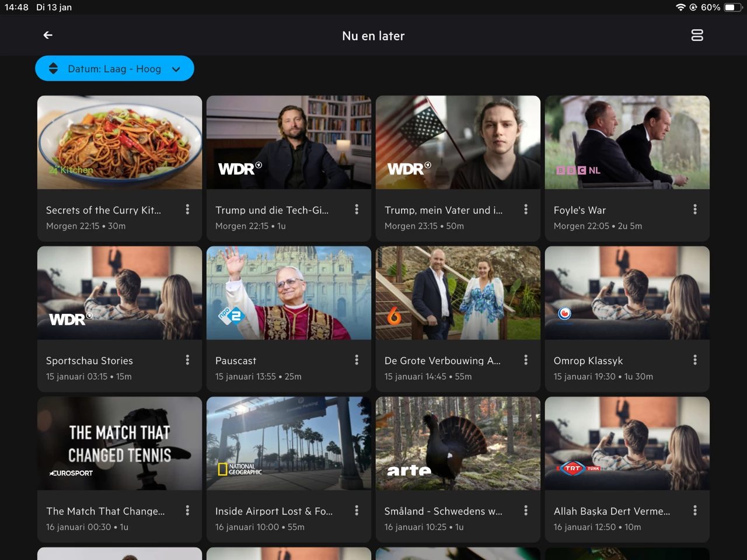Viewport: 747px width, 560px height.
Task: Open the Secrets of the Curry Kitchen noodle thumbnail
Action: (120, 142)
